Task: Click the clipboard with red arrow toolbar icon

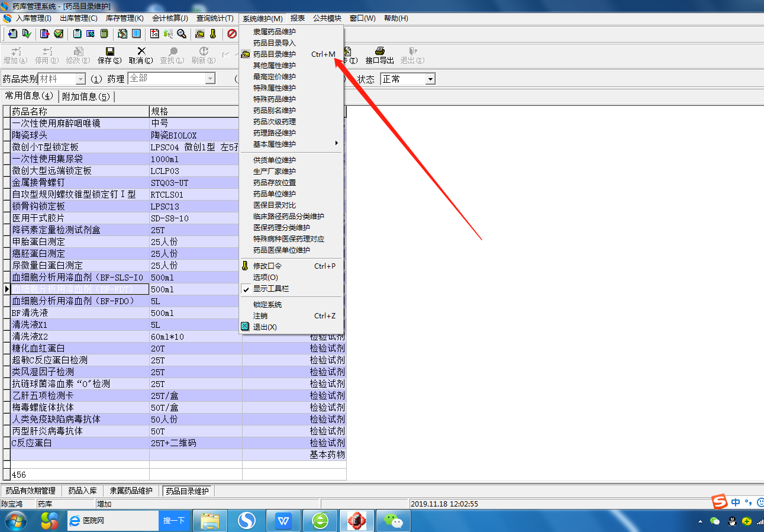Action: [x=45, y=34]
